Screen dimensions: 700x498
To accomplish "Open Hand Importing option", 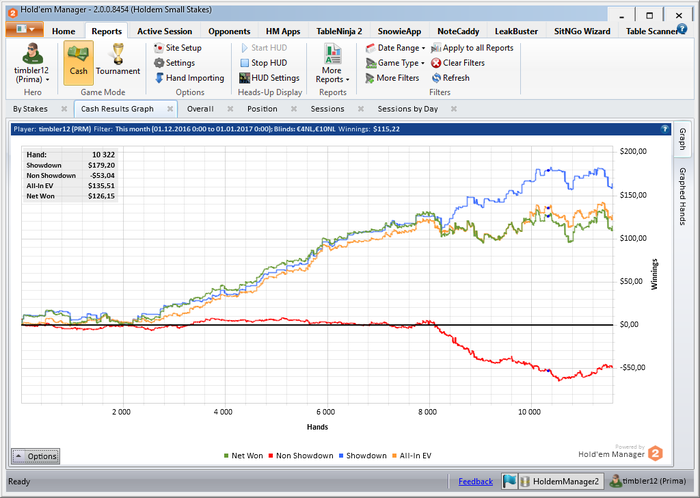I will [188, 77].
